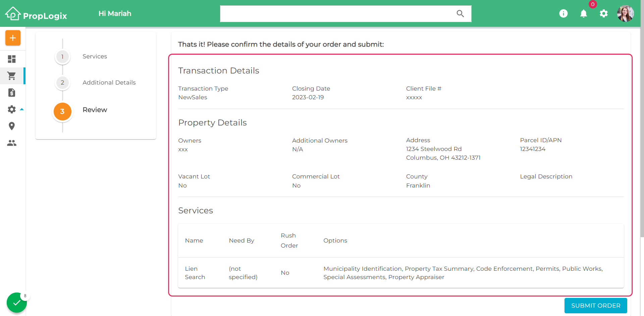Click the Columbus, OH 43212-1371 line

pos(443,158)
